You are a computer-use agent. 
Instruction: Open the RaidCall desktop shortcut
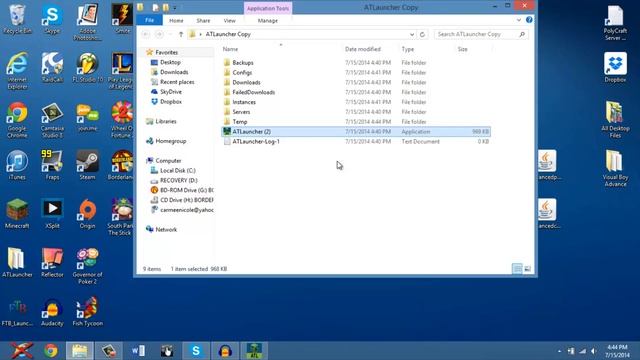pyautogui.click(x=52, y=67)
